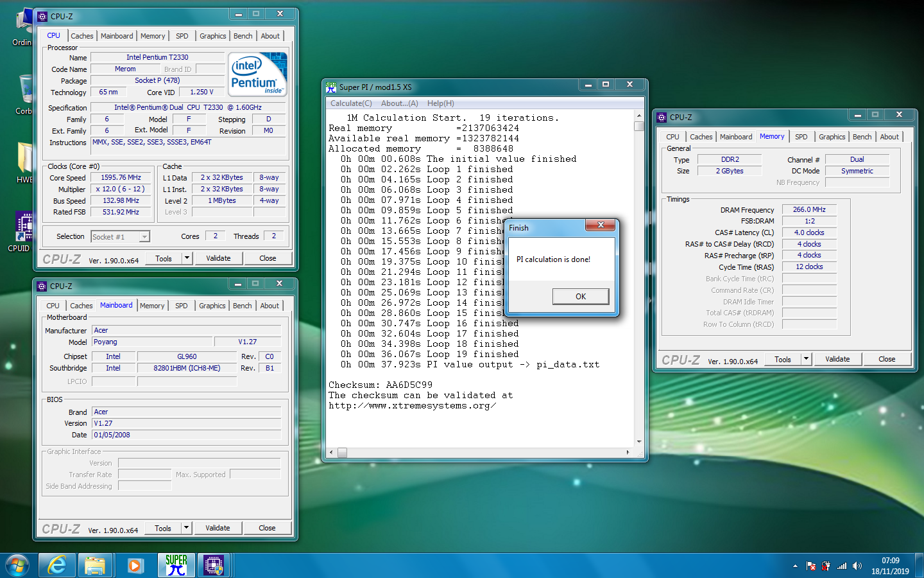
Task: Click title bar icon of Mainboard CPU-Z window
Action: pyautogui.click(x=42, y=286)
